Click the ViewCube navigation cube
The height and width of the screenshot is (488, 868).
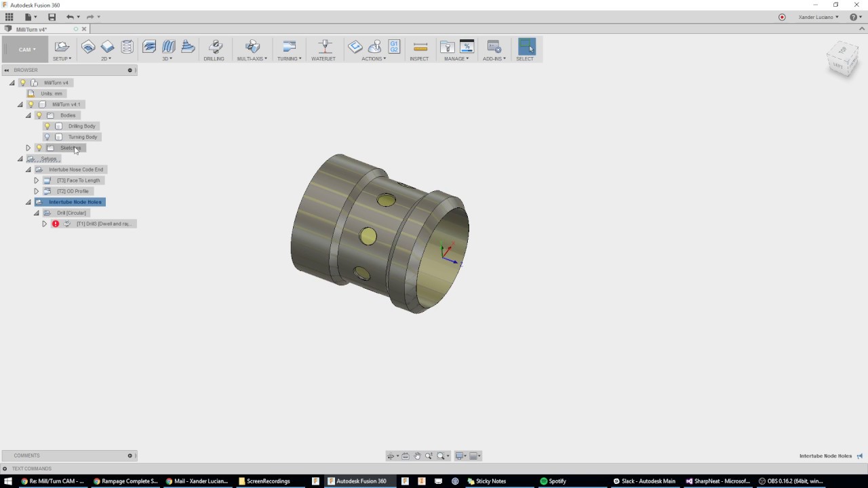842,60
